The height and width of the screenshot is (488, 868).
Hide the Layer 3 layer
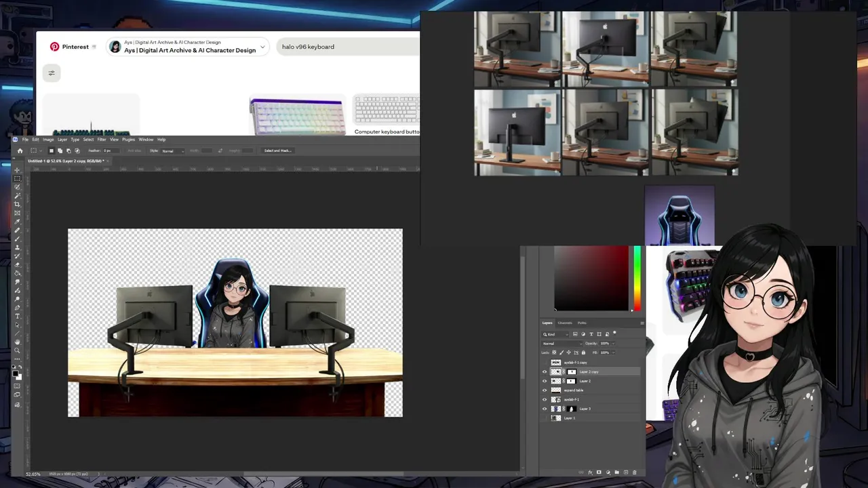tap(545, 409)
